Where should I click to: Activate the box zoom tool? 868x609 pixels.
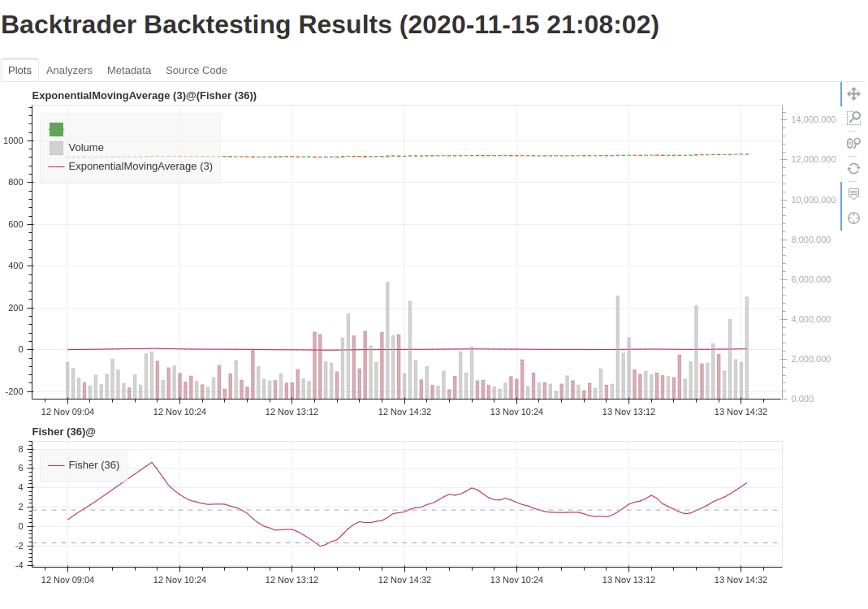pos(854,117)
